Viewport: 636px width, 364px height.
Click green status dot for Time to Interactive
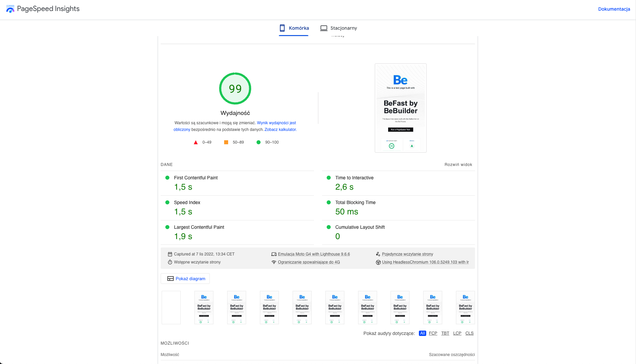pyautogui.click(x=329, y=178)
